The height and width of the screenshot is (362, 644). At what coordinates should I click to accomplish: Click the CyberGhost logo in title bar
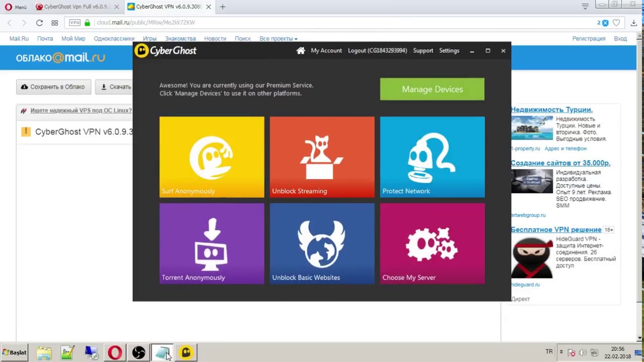click(166, 51)
